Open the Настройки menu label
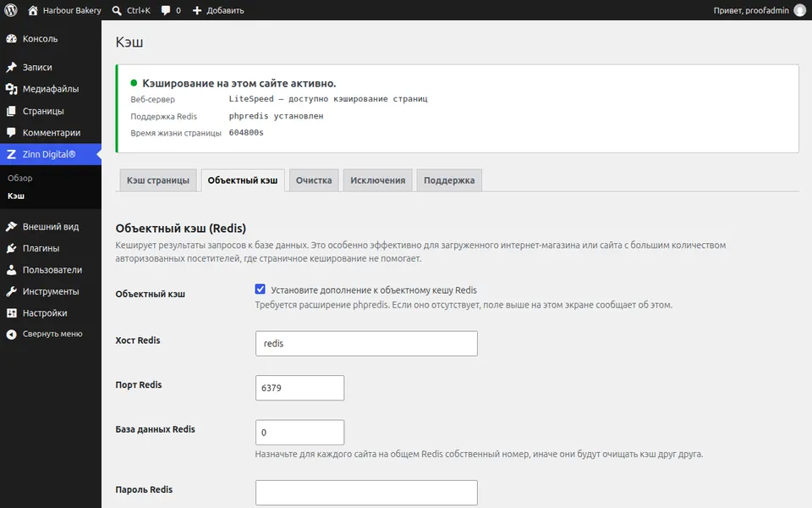 (45, 313)
